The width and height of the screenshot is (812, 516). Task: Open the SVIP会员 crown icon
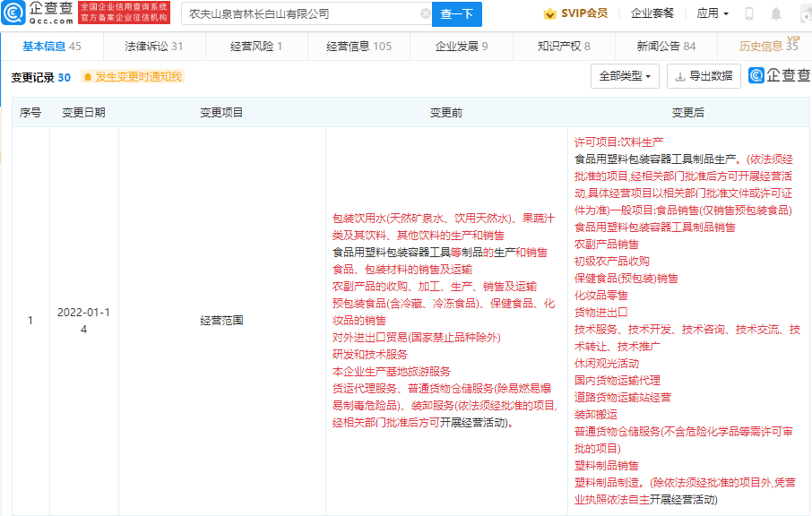[549, 14]
